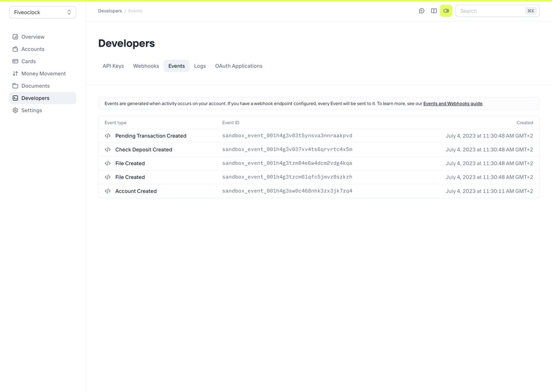Open the Events and Webhooks guide link

click(x=452, y=103)
